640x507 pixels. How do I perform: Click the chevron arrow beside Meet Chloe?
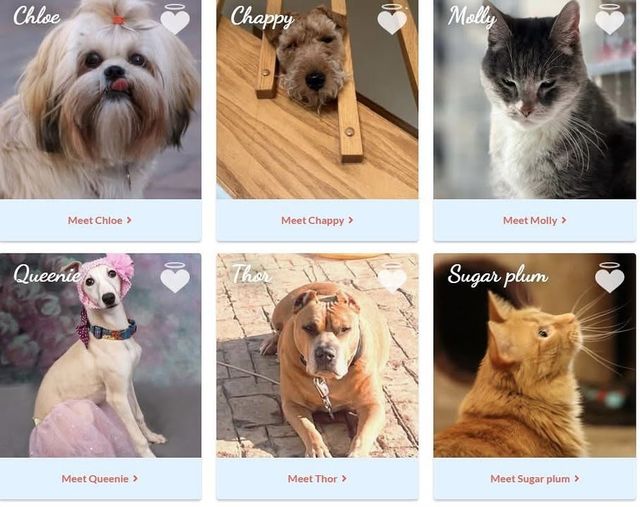click(x=129, y=220)
